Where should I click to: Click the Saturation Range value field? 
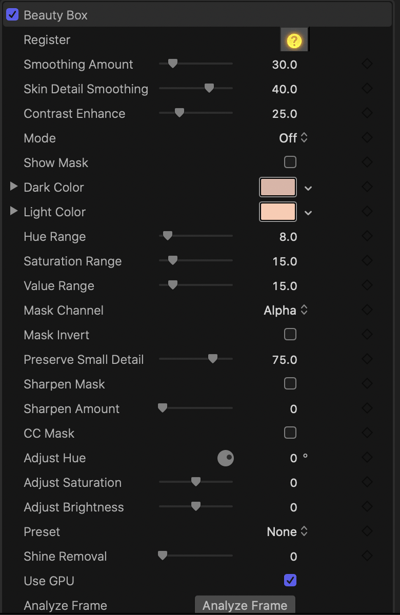click(x=285, y=262)
